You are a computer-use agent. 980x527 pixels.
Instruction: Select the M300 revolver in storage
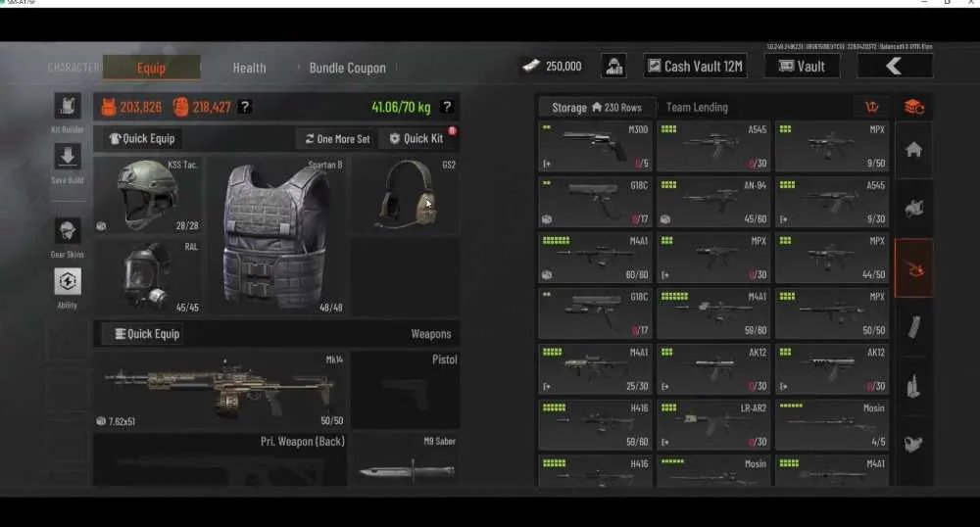pyautogui.click(x=595, y=147)
